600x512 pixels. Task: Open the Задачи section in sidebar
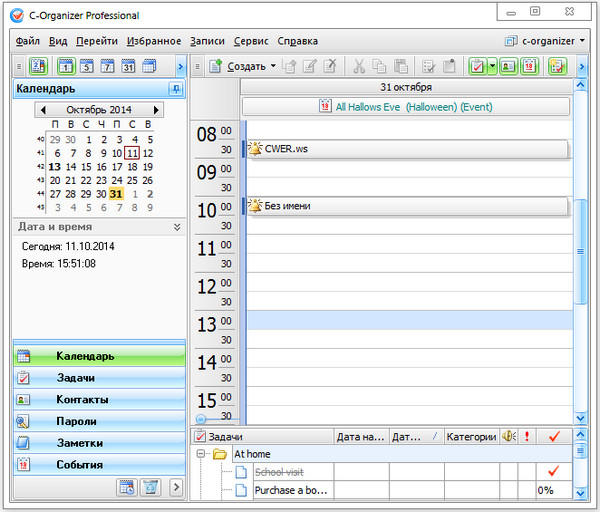98,378
